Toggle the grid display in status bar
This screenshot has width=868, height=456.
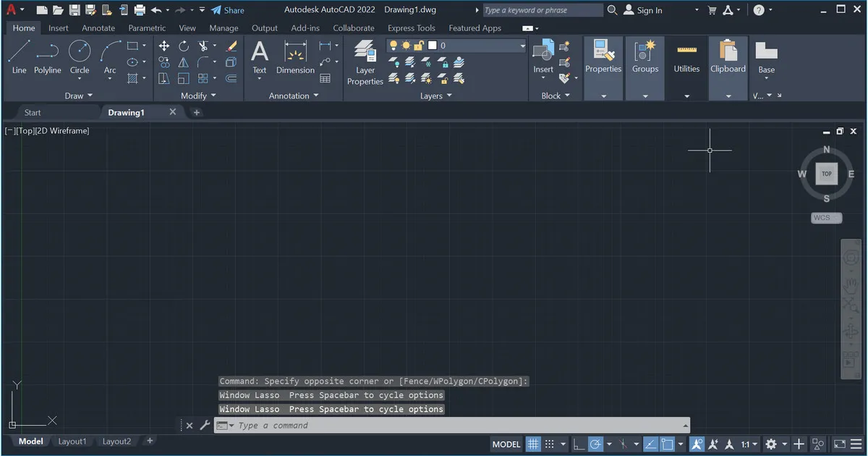(533, 444)
